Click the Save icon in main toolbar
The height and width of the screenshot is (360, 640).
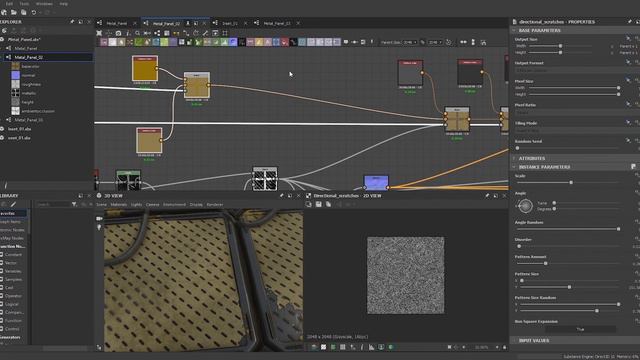(x=24, y=13)
